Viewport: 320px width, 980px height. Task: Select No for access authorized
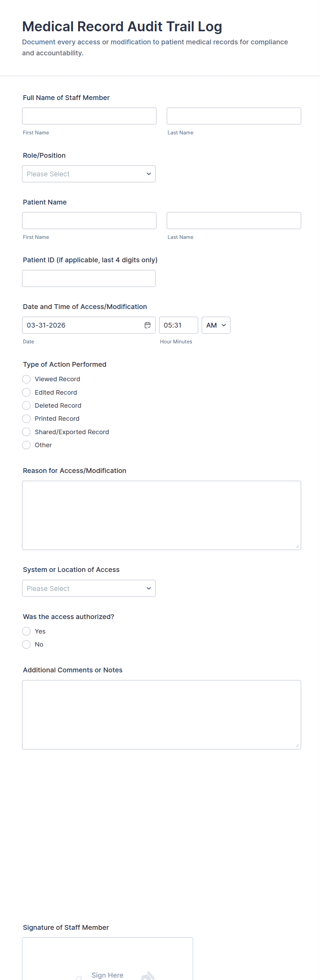pos(26,645)
